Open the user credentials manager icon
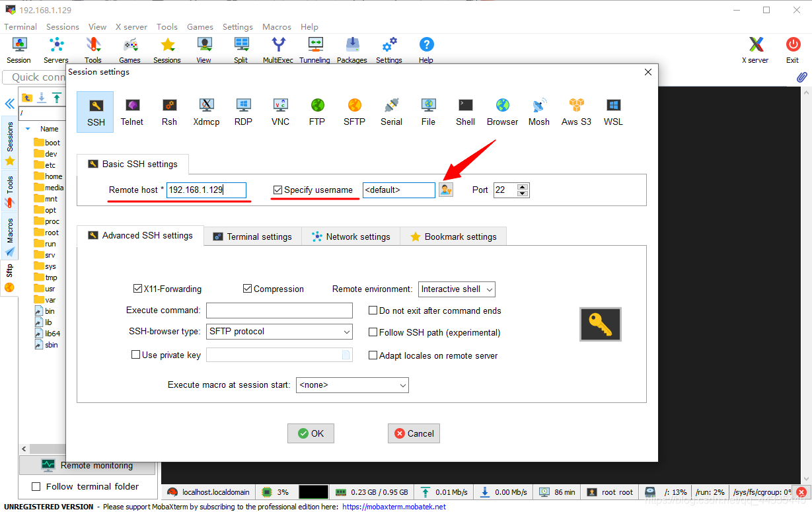 tap(446, 190)
